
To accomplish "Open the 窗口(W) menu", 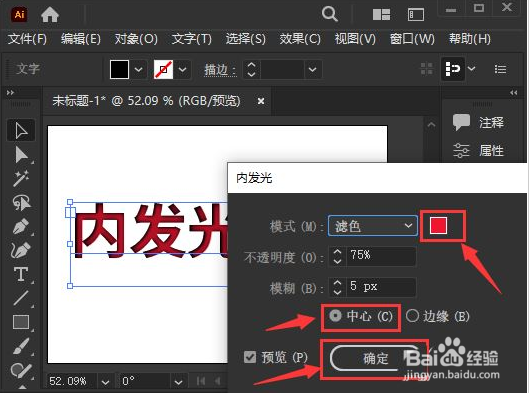I will coord(412,39).
